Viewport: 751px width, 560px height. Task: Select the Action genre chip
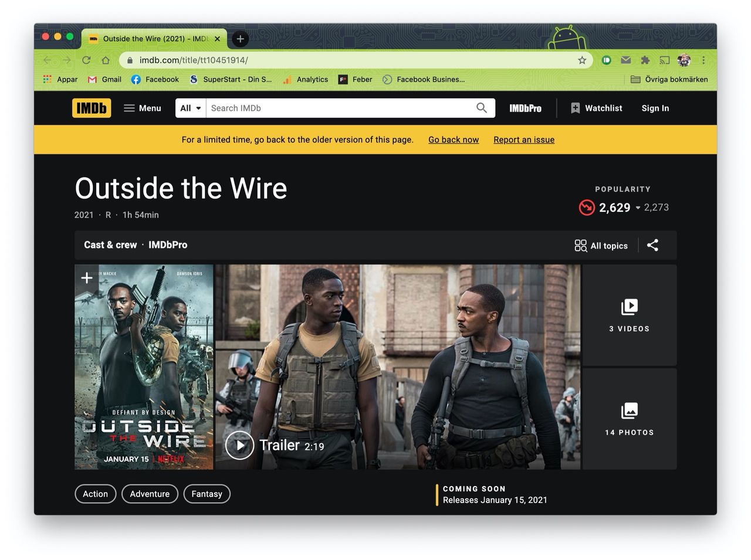click(95, 493)
